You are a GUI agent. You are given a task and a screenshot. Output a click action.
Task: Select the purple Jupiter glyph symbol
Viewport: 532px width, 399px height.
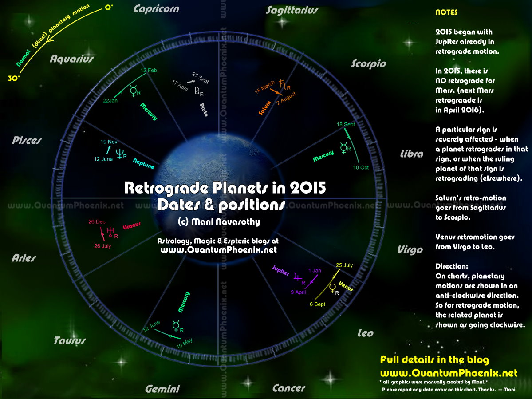296,277
